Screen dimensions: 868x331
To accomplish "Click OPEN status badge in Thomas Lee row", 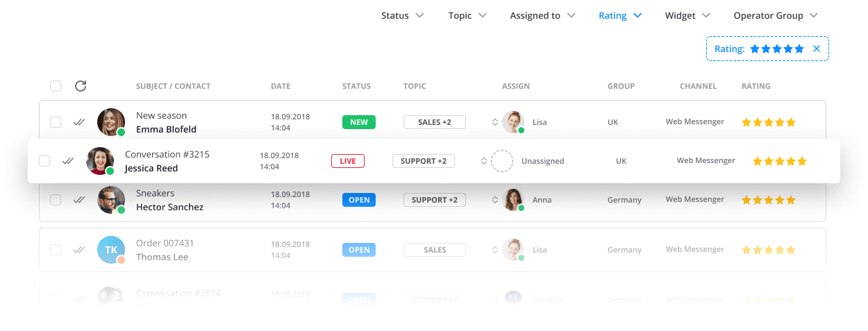I will 359,250.
